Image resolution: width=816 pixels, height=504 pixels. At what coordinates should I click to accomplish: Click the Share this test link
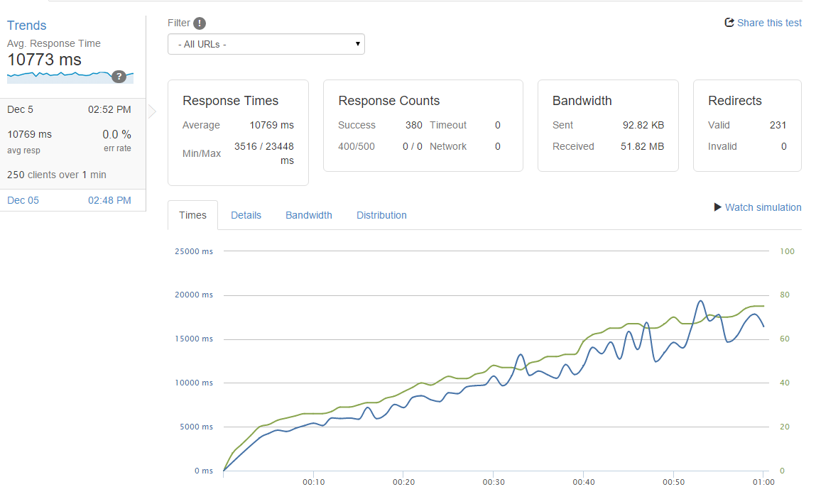pyautogui.click(x=769, y=23)
